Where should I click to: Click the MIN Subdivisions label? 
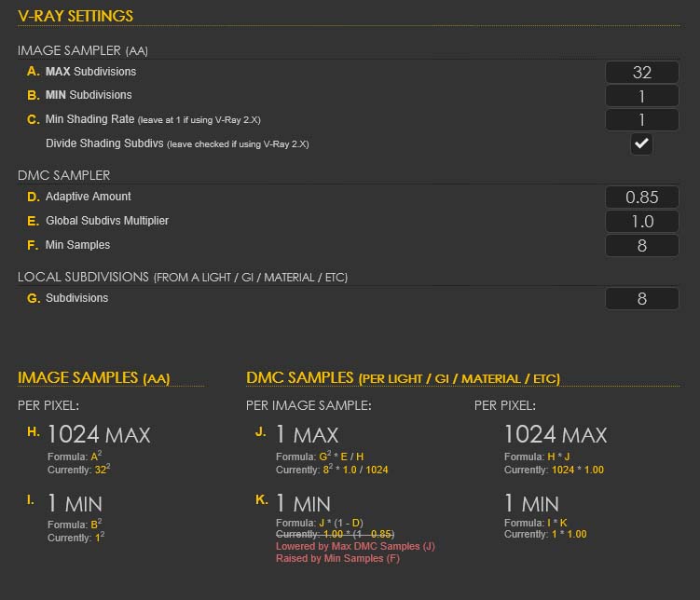[x=89, y=95]
